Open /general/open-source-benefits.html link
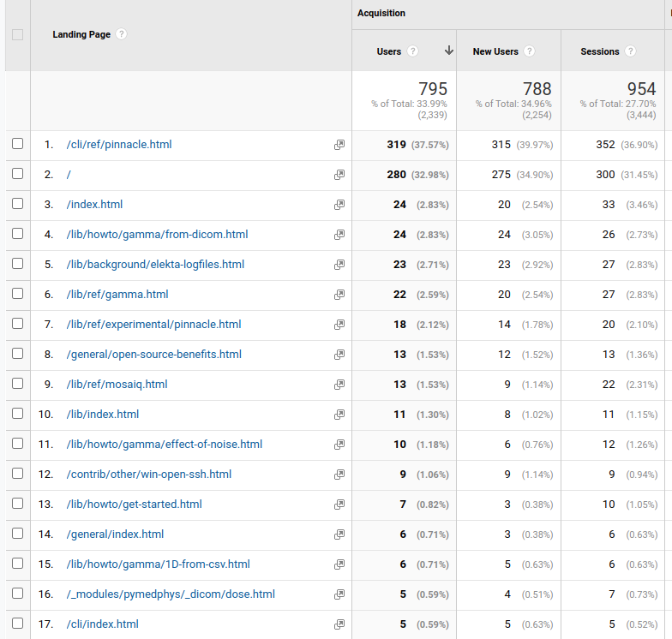Screen dimensions: 672x639 (x=154, y=355)
